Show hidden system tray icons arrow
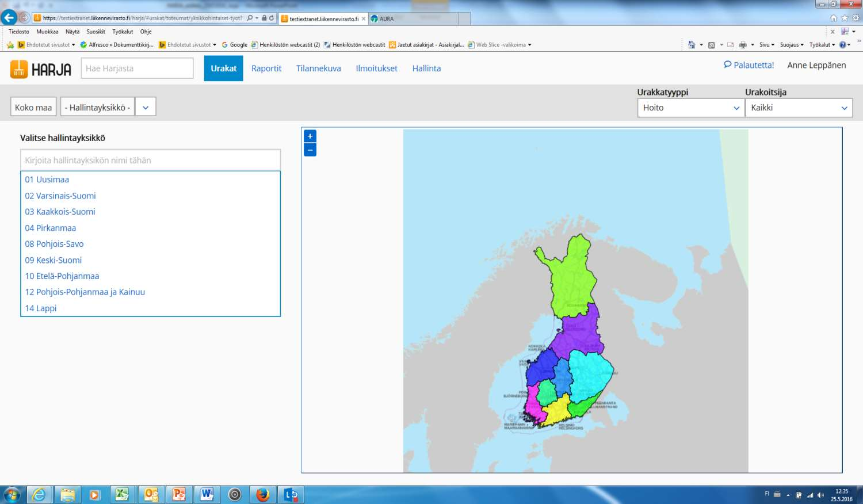The width and height of the screenshot is (863, 504). tap(788, 495)
